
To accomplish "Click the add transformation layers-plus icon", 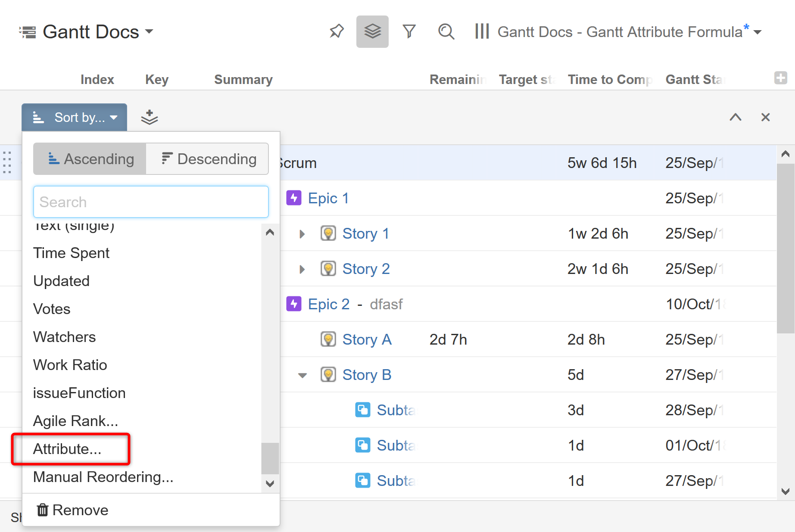I will point(149,117).
